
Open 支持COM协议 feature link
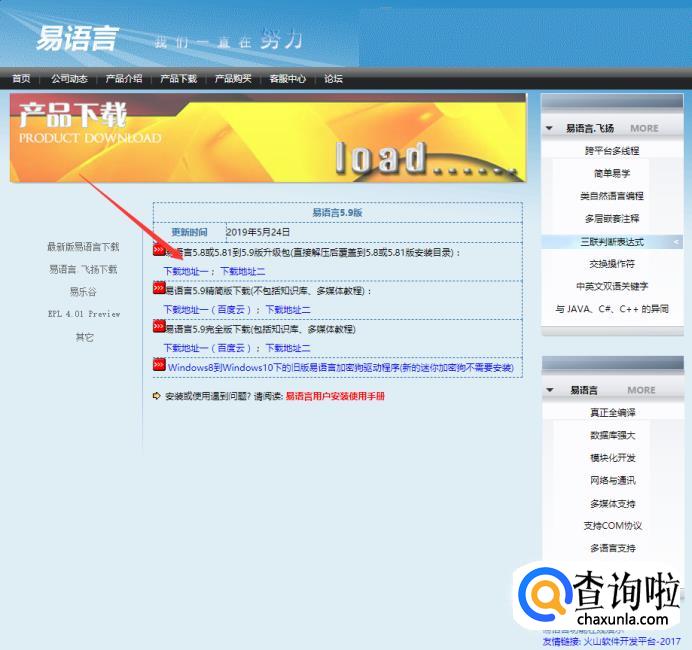tap(613, 526)
